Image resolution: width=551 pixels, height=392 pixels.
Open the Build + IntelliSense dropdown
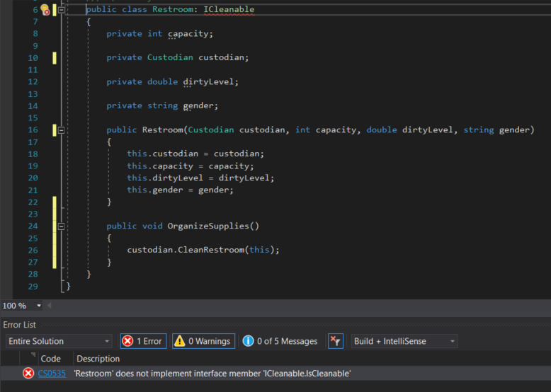coord(404,341)
